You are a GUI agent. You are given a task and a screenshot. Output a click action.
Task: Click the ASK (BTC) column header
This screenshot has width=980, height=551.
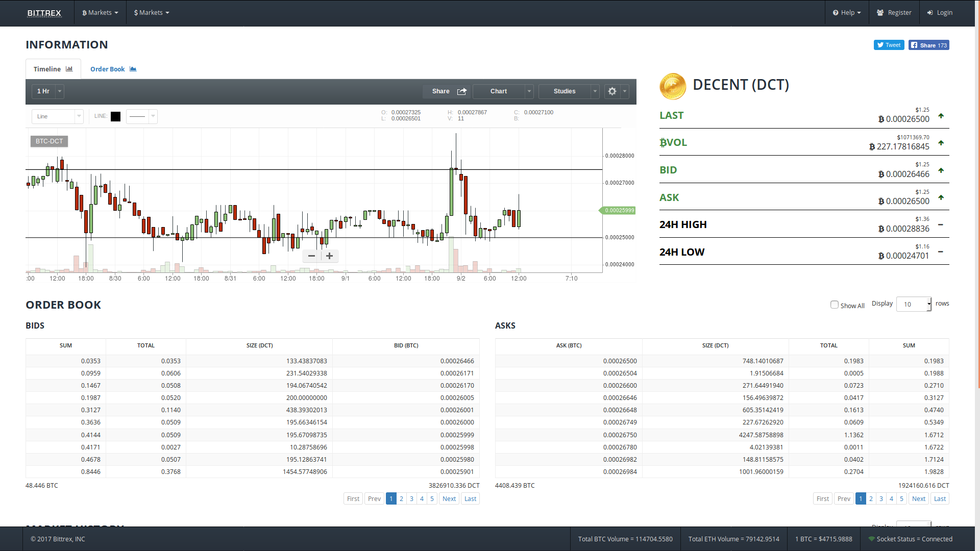pyautogui.click(x=569, y=345)
